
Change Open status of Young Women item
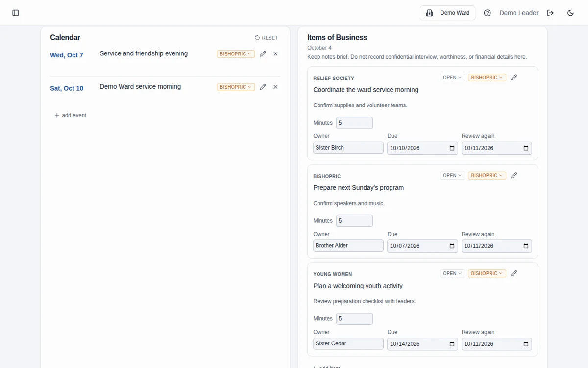tap(452, 273)
